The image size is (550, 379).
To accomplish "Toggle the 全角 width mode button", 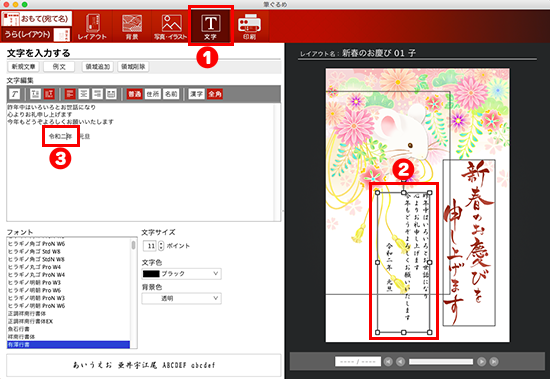I will pos(215,94).
